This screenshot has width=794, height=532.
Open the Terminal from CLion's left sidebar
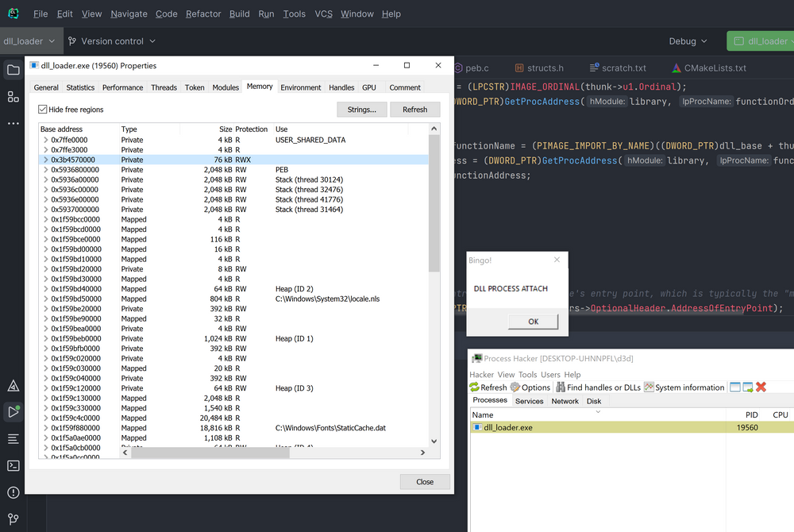(x=13, y=465)
